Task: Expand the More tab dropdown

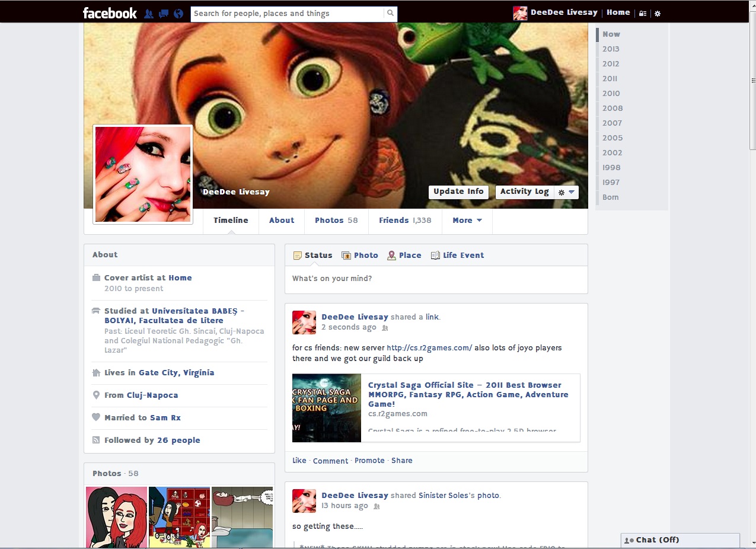Action: (x=467, y=221)
